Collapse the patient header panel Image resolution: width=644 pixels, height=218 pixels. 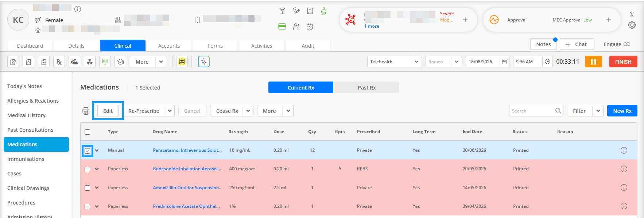coord(632,14)
